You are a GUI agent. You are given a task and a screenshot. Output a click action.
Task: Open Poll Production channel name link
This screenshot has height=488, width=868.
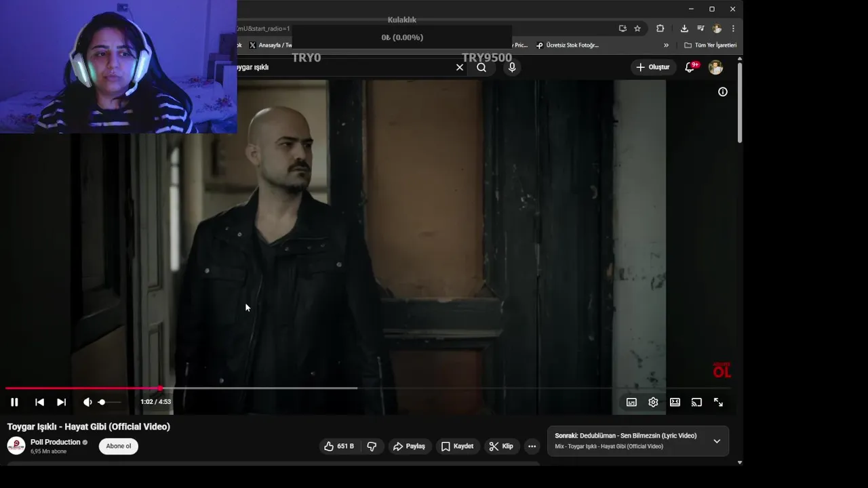[56, 442]
